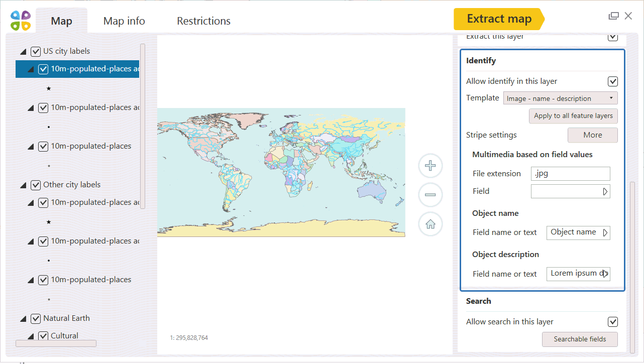Open the Restrictions tab
The height and width of the screenshot is (364, 644).
pos(203,21)
